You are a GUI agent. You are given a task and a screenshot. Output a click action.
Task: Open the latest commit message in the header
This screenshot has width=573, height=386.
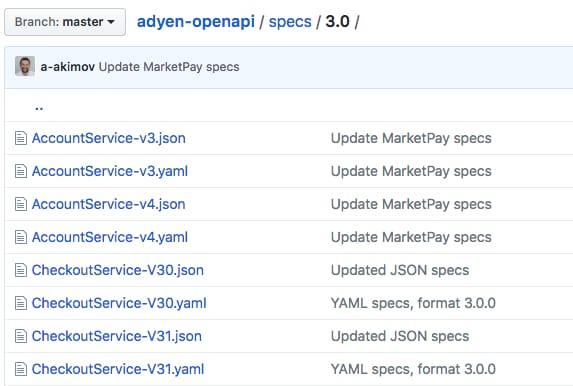point(169,67)
